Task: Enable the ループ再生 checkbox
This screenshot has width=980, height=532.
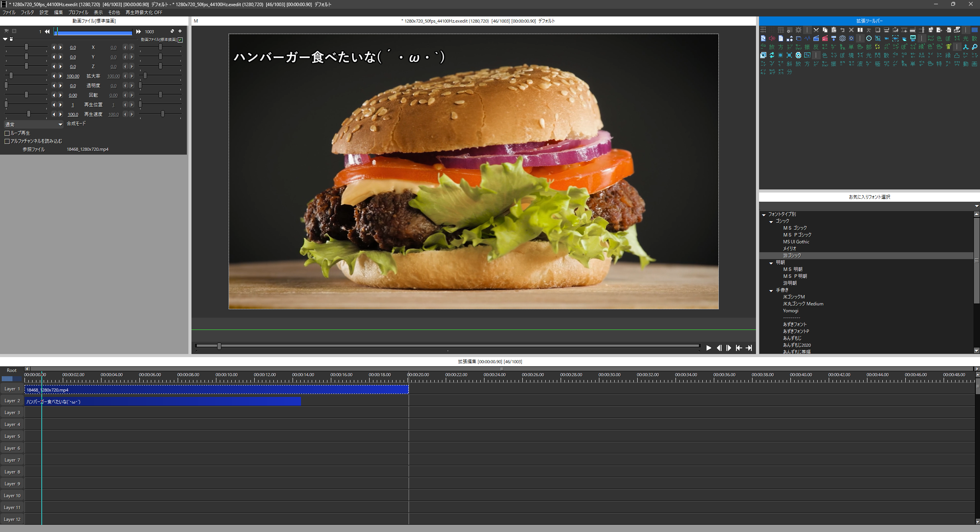Action: pyautogui.click(x=7, y=133)
